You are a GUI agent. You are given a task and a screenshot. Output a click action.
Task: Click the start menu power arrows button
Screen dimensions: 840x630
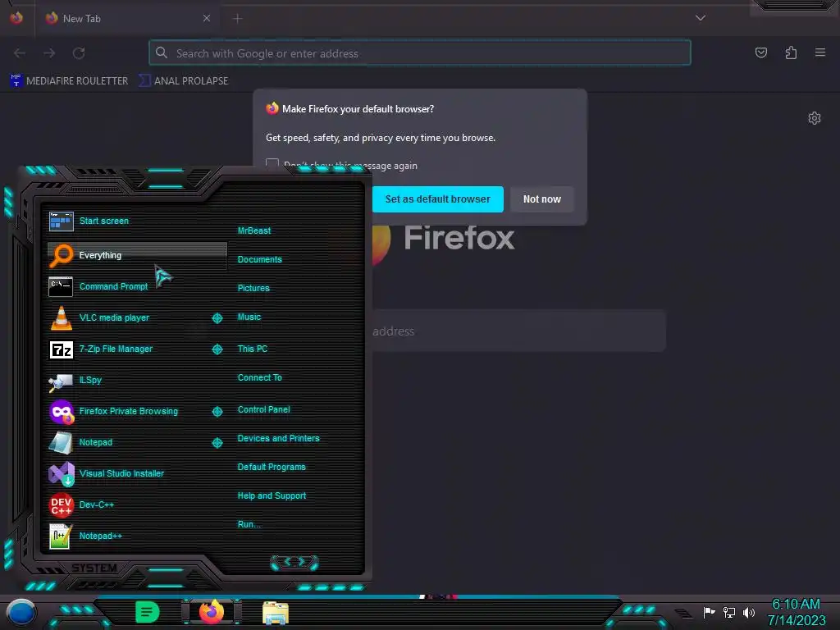tap(294, 562)
